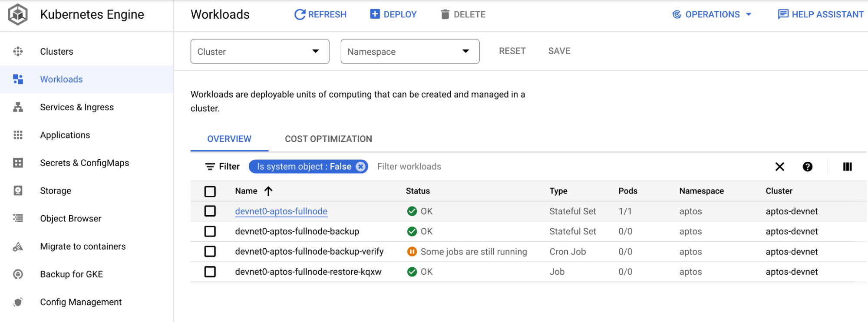Click the Deploy button
Screen dimensions: 868x322
point(393,14)
